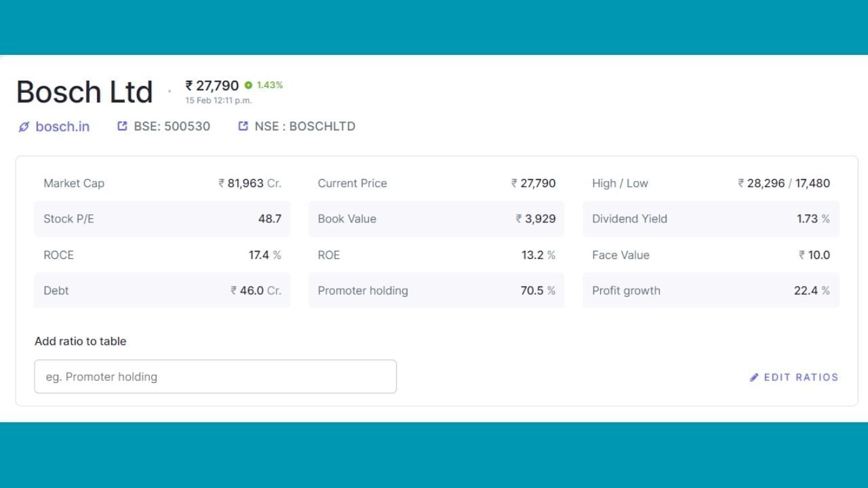
Task: Click the pencil icon beside Edit Ratios
Action: 754,378
